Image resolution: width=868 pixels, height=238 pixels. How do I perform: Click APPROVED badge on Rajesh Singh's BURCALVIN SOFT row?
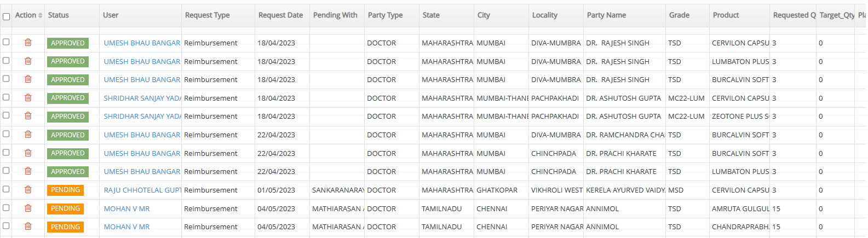(68, 79)
